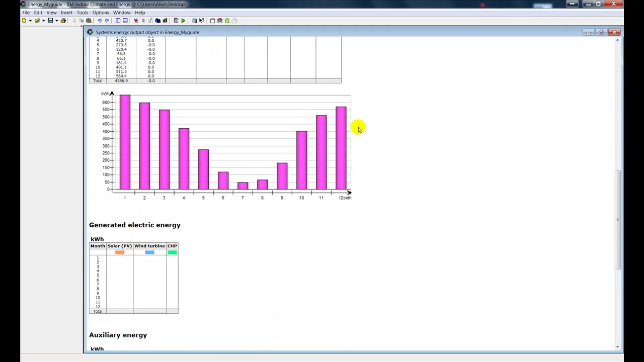644x362 pixels.
Task: Open the Help menu
Action: (140, 13)
